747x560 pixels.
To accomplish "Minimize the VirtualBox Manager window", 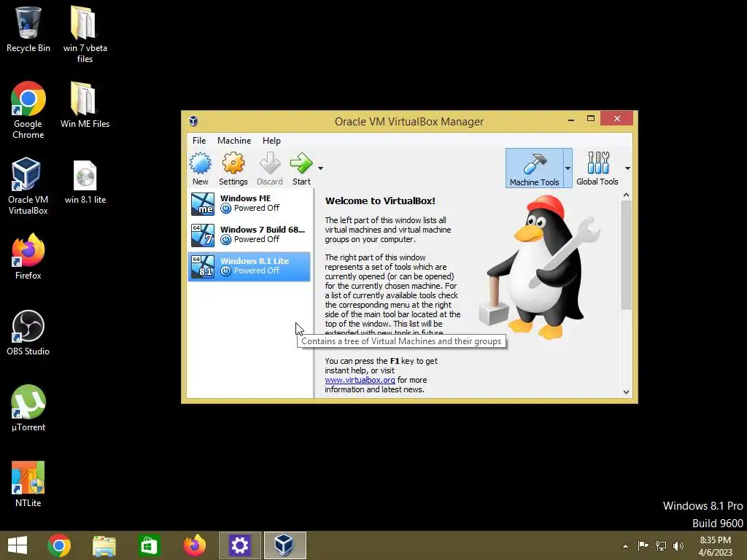I will pos(570,119).
